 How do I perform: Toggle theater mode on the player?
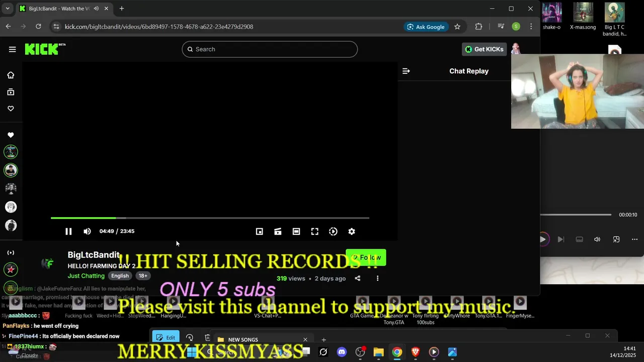point(296,231)
